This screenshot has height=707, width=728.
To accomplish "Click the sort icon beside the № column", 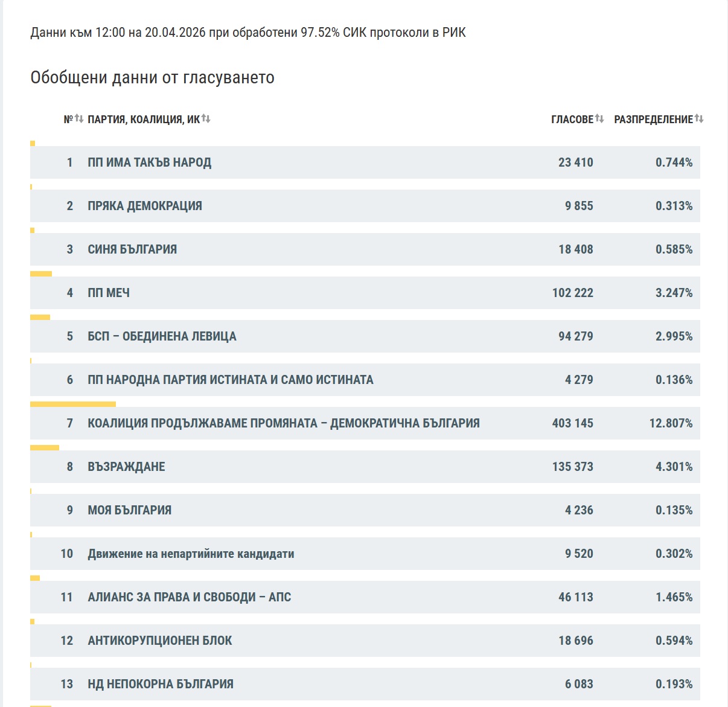I will (79, 119).
